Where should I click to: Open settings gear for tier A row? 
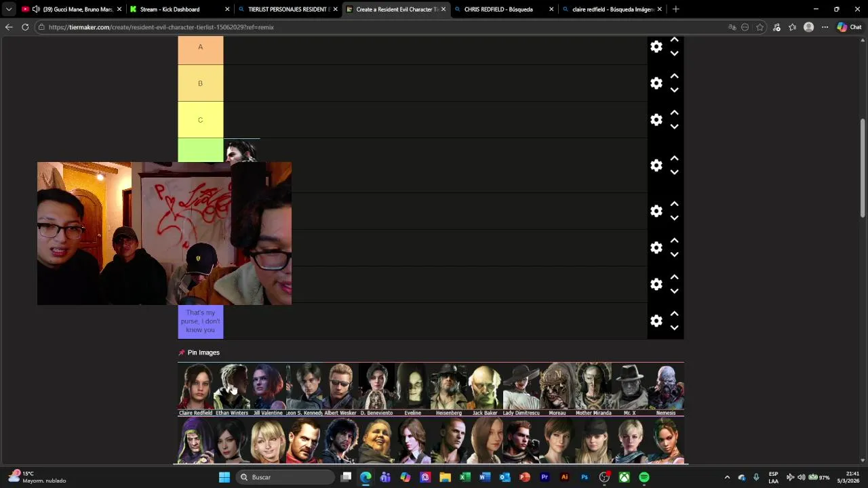tap(656, 47)
